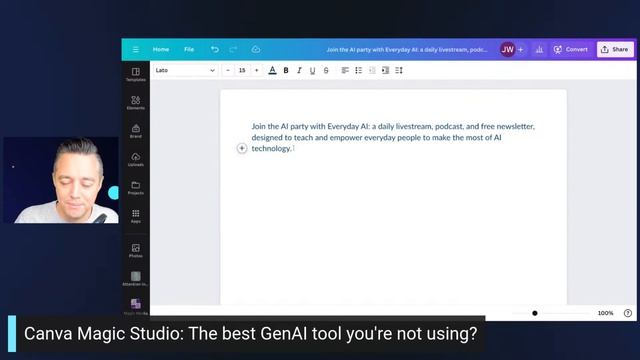This screenshot has width=640, height=360.
Task: Toggle bulleted list
Action: (358, 70)
